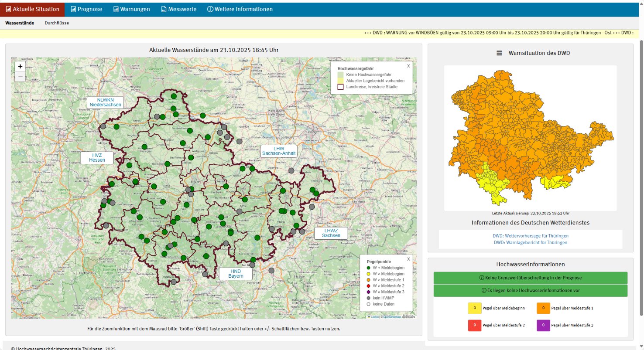Switch to the Warnungen tab
This screenshot has height=350, width=644.
[x=131, y=9]
